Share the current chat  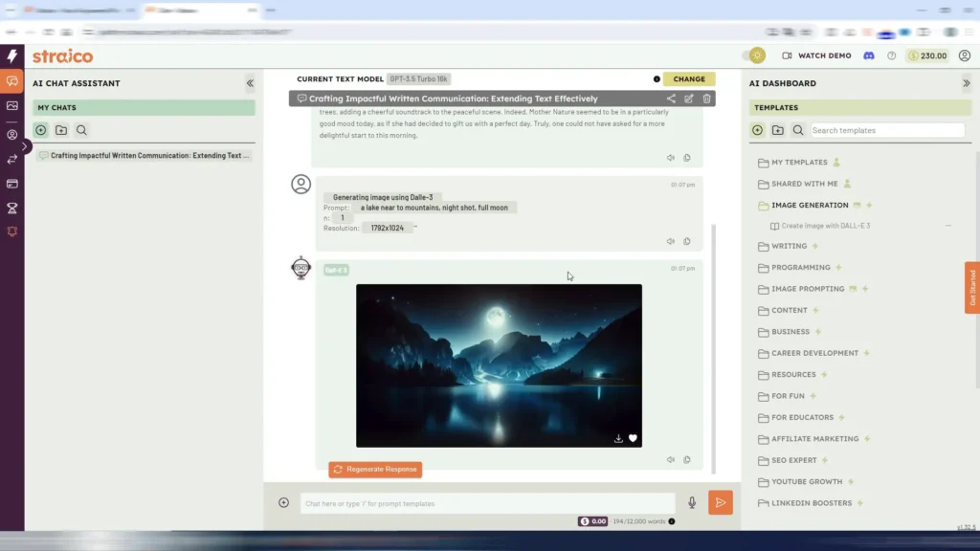point(671,99)
